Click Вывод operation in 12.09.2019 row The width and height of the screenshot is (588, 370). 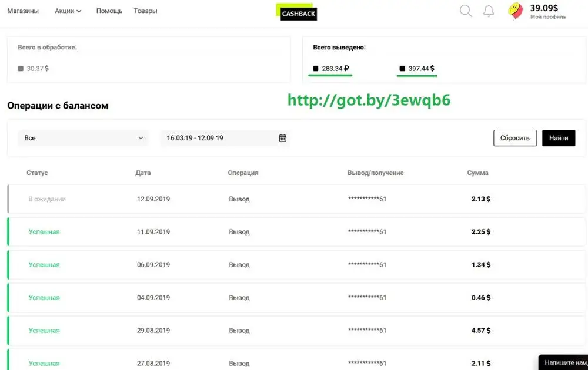coord(239,199)
